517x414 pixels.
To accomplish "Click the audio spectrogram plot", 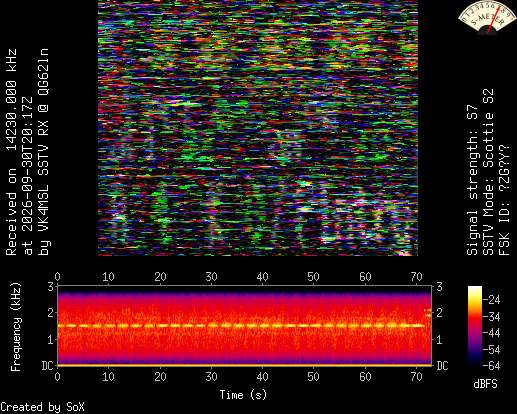I will click(x=245, y=325).
